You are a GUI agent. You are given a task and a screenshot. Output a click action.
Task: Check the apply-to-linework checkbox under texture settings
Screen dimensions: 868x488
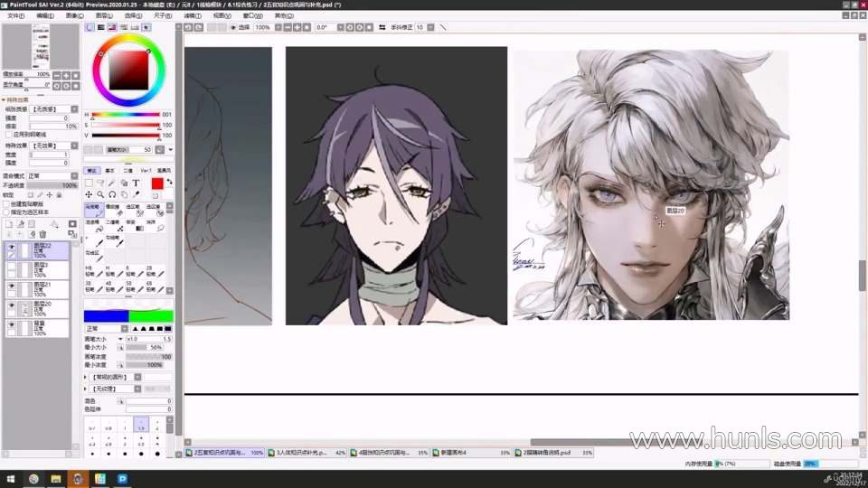tap(9, 135)
